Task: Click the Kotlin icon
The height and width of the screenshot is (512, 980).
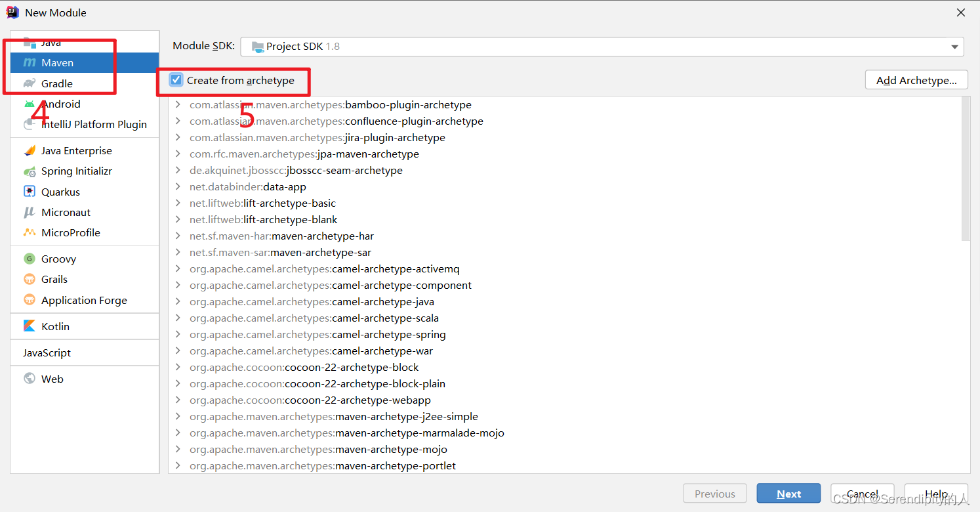Action: [30, 326]
